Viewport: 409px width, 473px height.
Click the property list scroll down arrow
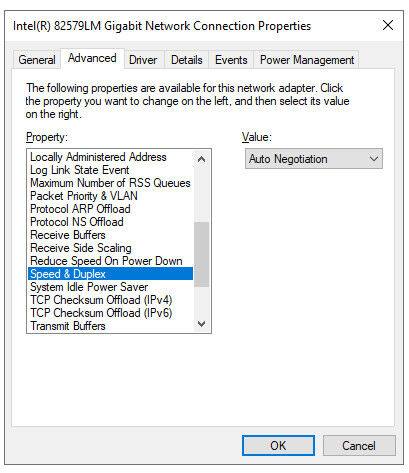click(201, 324)
